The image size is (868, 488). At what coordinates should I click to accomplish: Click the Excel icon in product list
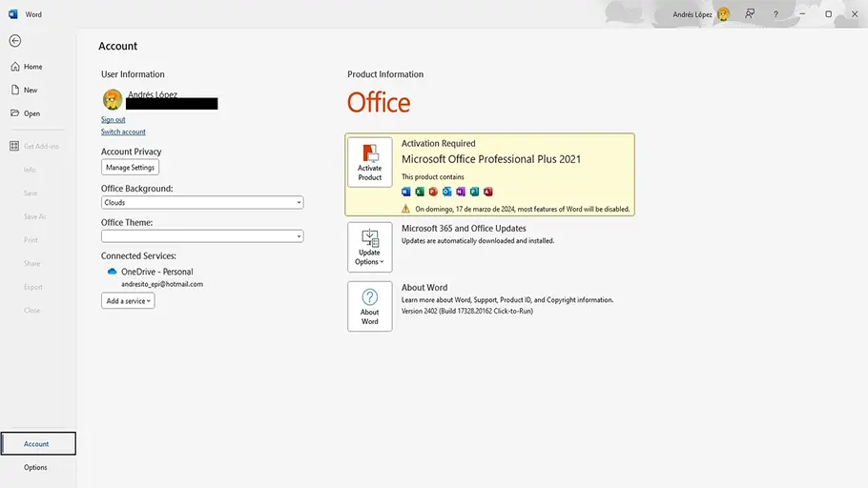tap(420, 192)
